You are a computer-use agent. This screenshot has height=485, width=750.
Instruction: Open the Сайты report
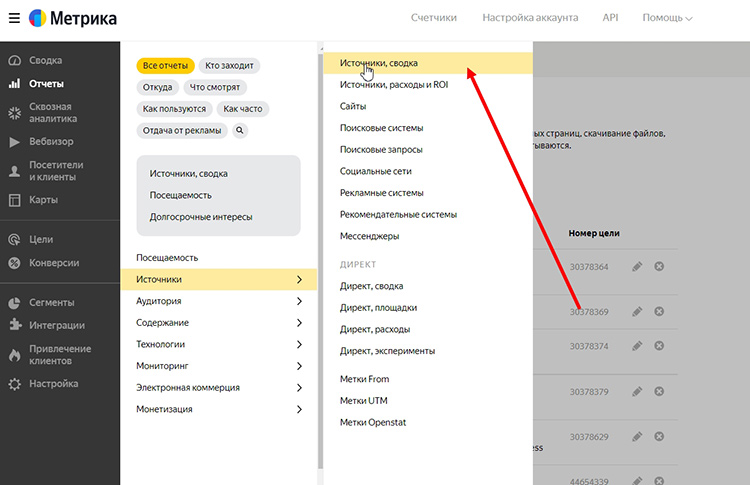coord(353,106)
